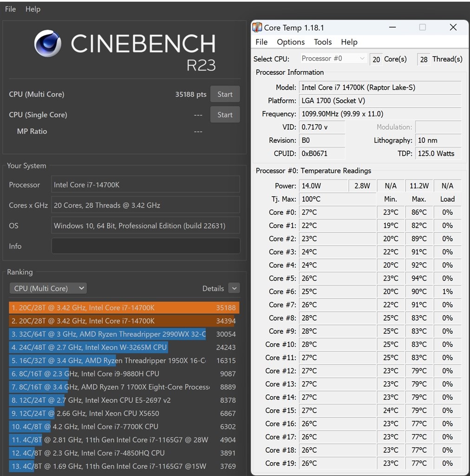Select the Threadripper 2990WX ranking row

124,334
